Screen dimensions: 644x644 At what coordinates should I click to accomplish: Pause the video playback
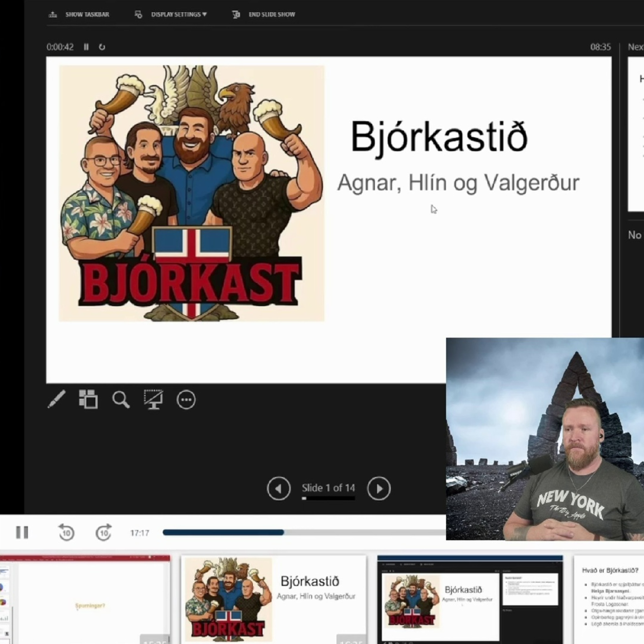click(22, 532)
